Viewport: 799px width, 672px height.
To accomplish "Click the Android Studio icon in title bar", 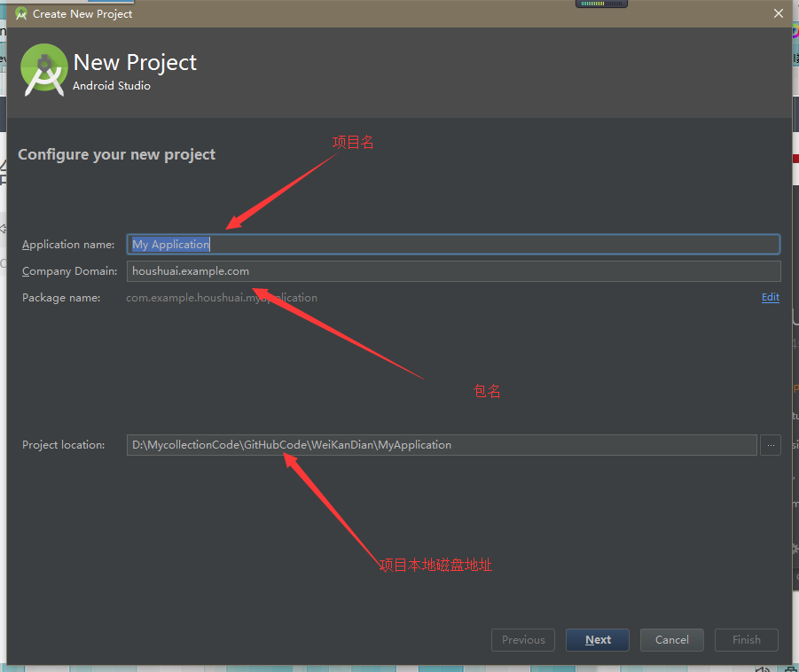I will point(21,13).
